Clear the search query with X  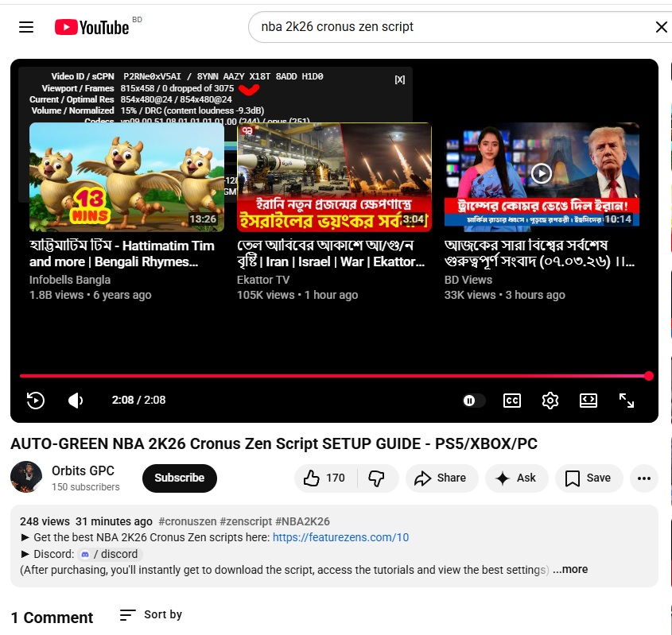click(662, 27)
